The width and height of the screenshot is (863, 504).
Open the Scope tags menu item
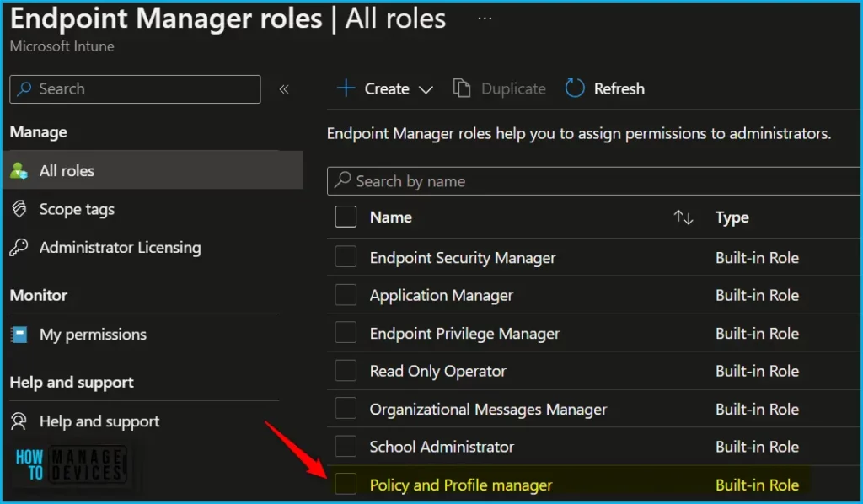(x=77, y=210)
